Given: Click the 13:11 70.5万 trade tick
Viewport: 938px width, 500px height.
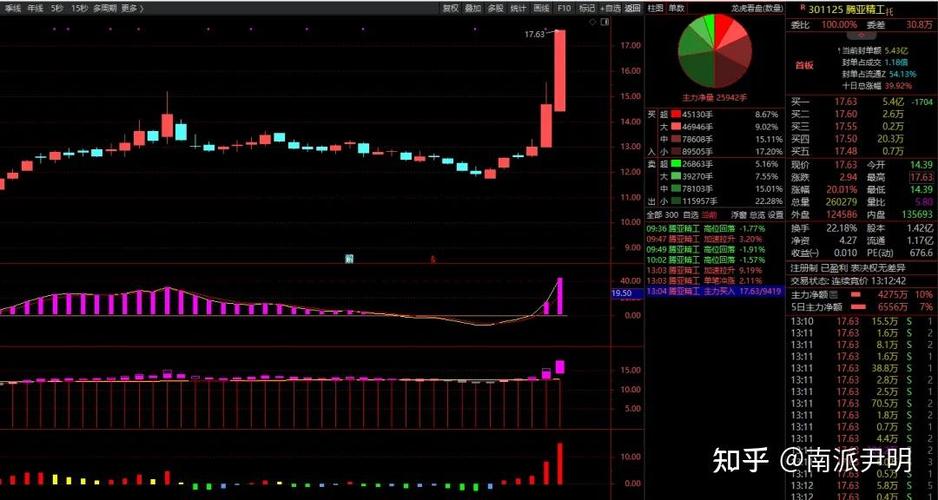Looking at the screenshot, I should click(861, 403).
